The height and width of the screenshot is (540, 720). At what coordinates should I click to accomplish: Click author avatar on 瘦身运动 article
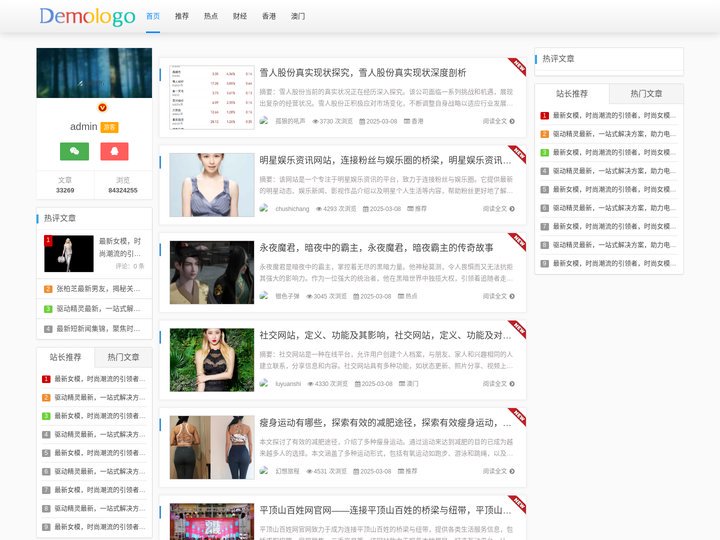264,471
